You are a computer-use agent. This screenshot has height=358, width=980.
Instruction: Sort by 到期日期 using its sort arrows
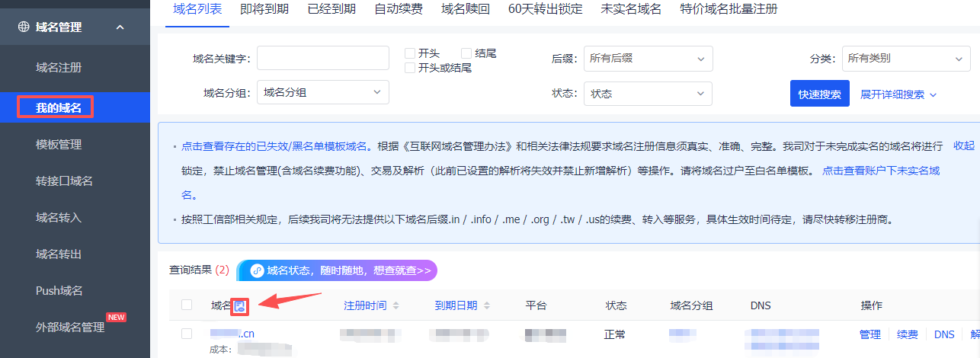(485, 305)
